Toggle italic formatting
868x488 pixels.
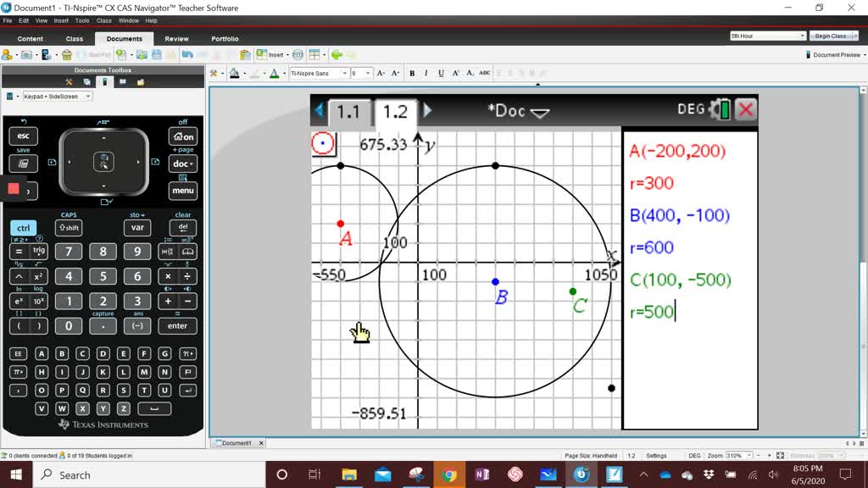click(426, 73)
